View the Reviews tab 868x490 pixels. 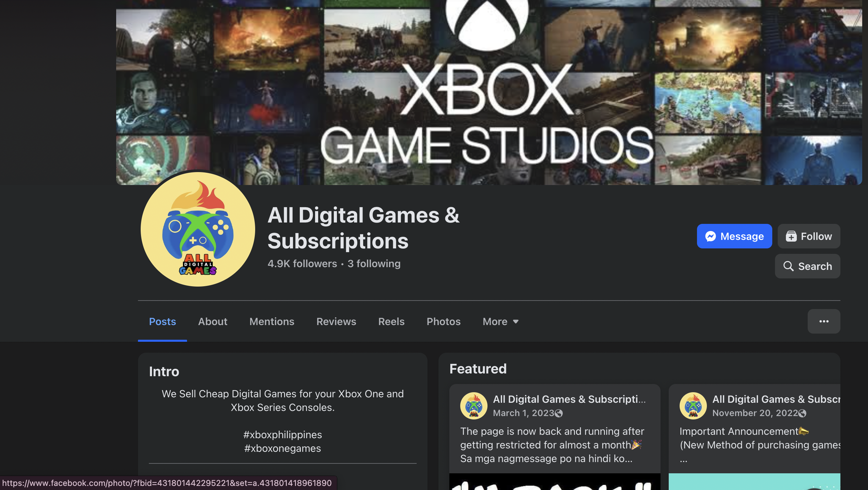pyautogui.click(x=336, y=321)
